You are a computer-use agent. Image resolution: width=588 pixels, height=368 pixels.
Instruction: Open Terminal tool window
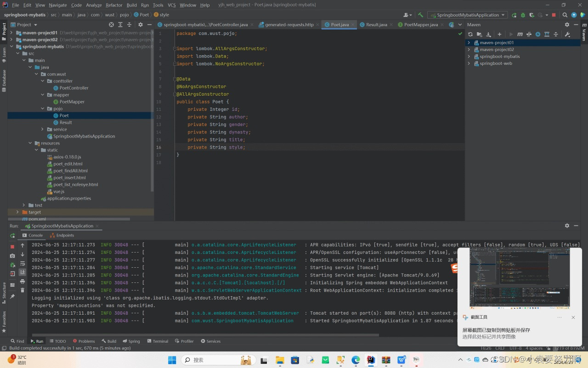click(157, 341)
